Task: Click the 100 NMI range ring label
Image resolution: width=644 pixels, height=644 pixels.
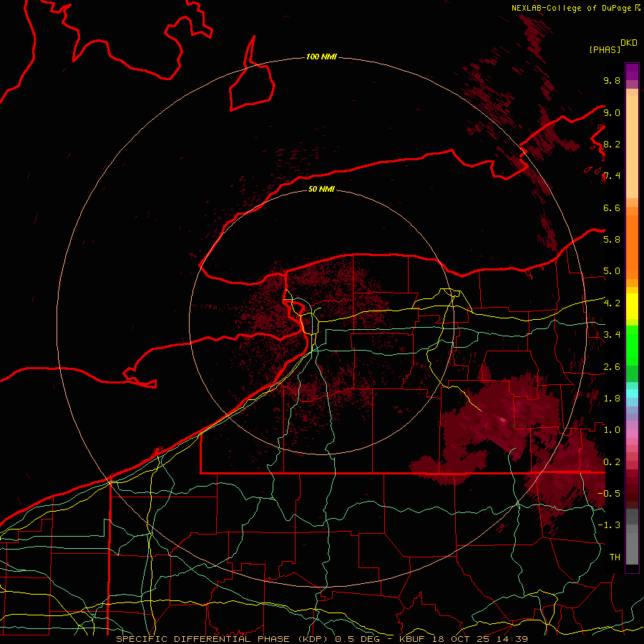Action: [321, 57]
